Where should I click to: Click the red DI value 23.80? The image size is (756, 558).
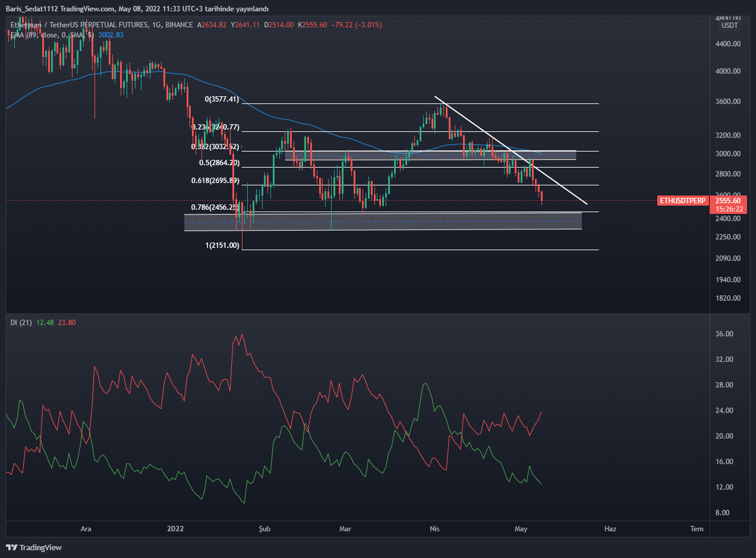(66, 322)
